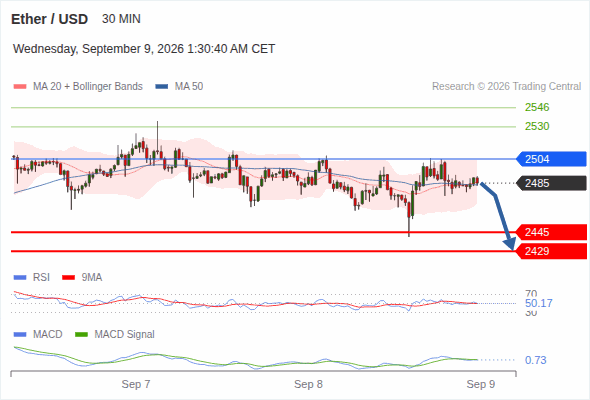Click the 2530 resistance level label
The width and height of the screenshot is (590, 400).
point(537,126)
